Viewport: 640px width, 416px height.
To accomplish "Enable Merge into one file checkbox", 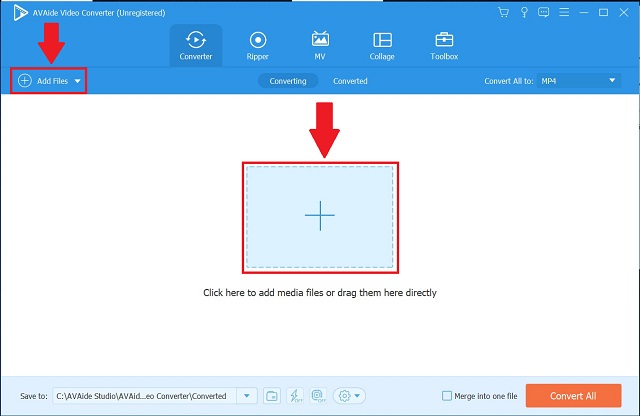I will [x=446, y=395].
